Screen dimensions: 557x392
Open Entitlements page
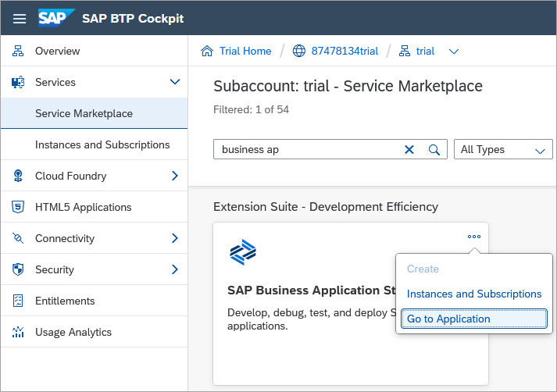[x=65, y=301]
